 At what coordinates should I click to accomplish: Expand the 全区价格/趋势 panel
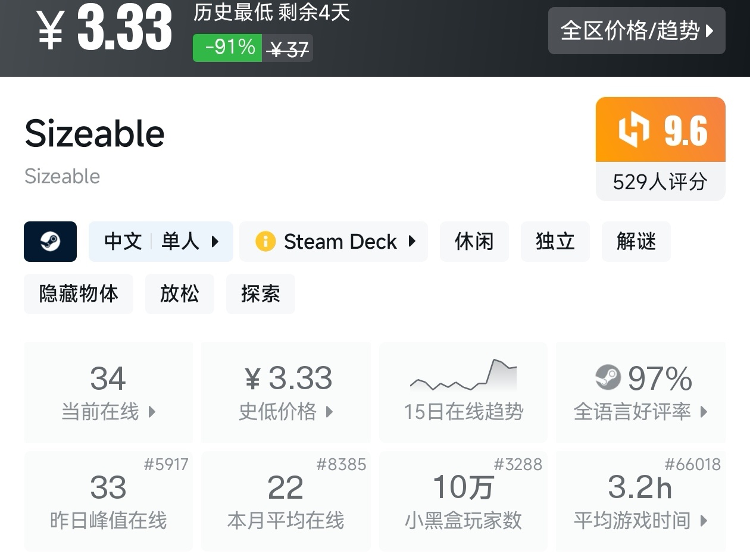tap(636, 31)
